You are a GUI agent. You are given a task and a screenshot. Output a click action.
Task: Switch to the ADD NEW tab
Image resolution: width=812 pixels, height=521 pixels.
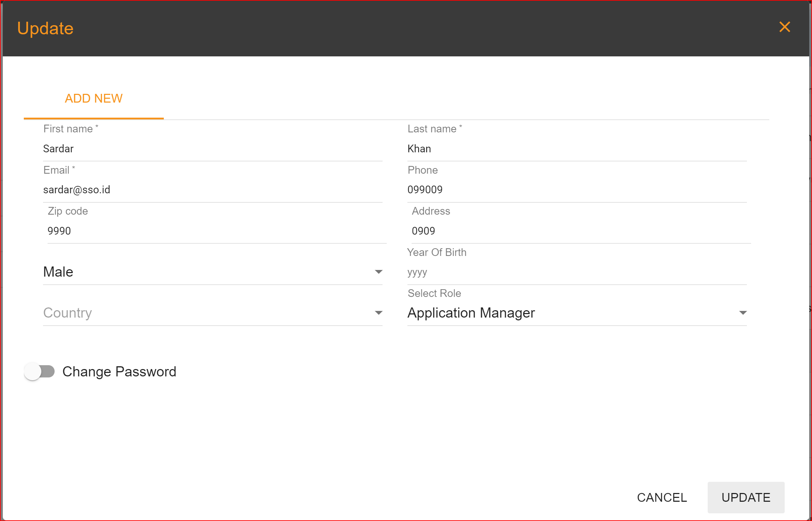tap(93, 98)
